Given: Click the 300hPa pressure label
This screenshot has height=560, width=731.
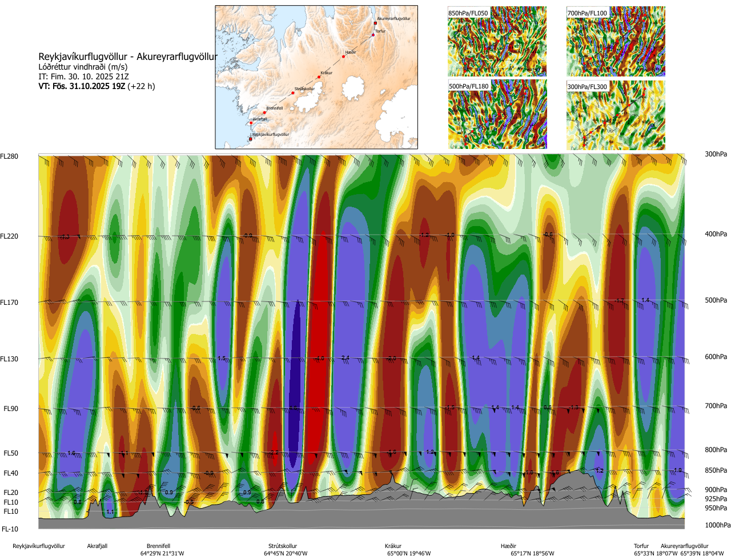Looking at the screenshot, I should click(x=716, y=154).
